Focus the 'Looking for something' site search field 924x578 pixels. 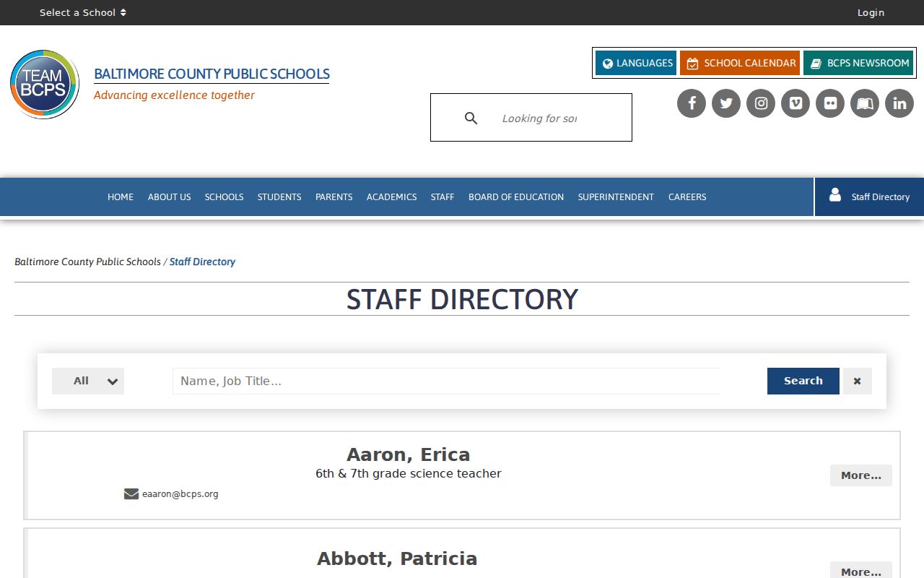(x=539, y=118)
